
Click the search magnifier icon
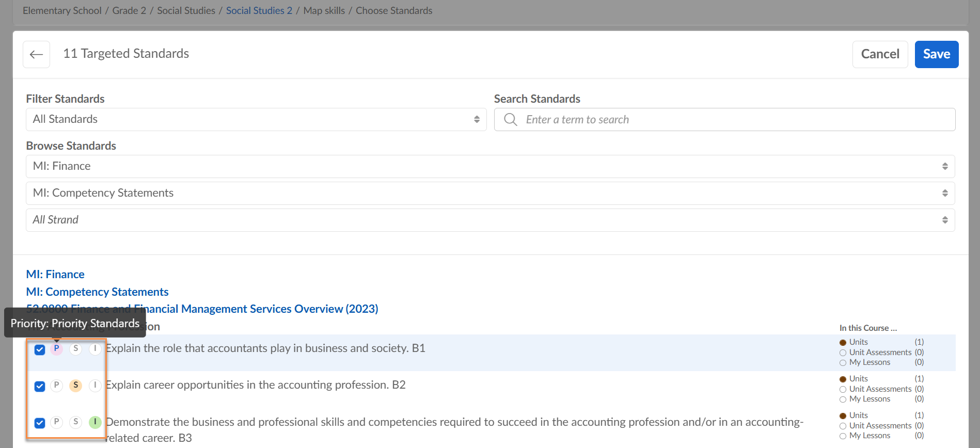click(x=510, y=120)
